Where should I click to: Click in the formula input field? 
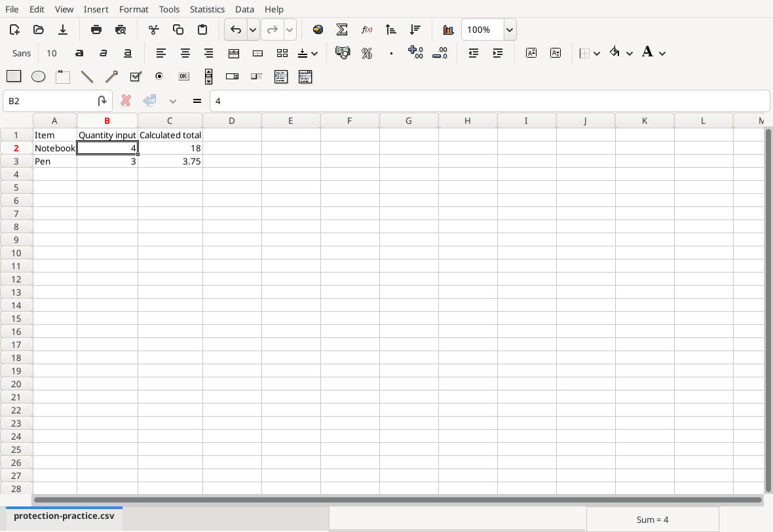point(489,101)
